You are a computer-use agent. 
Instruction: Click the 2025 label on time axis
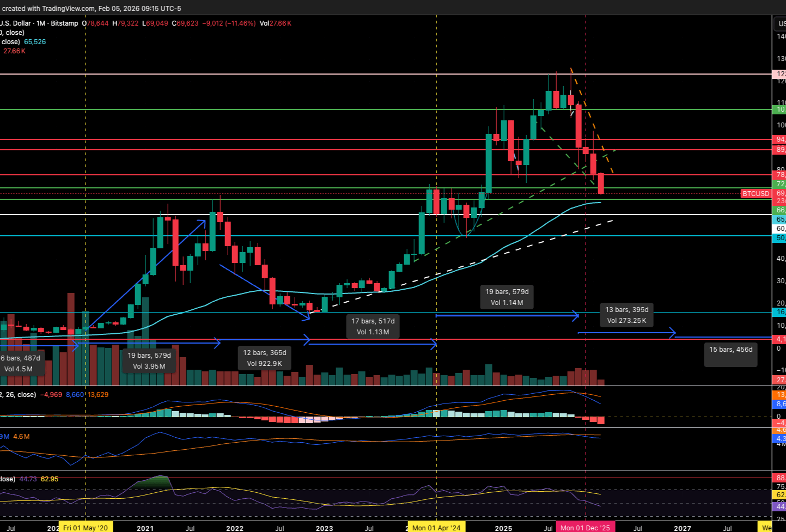point(503,528)
